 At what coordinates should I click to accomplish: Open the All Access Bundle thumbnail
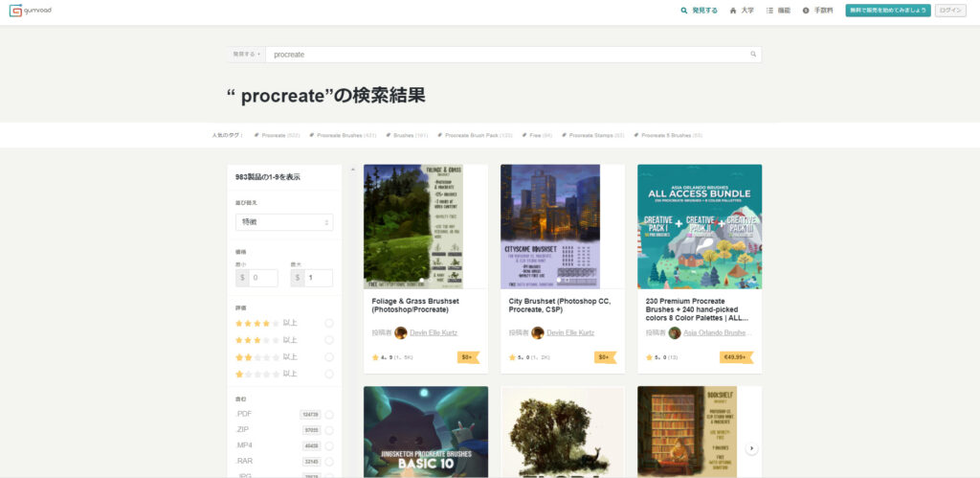[x=700, y=226]
